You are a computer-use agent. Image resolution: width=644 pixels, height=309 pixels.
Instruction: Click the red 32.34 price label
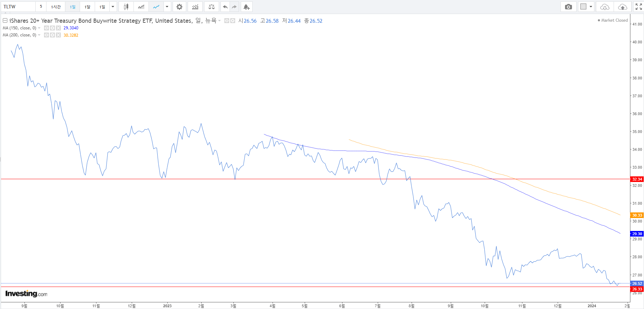[637, 179]
